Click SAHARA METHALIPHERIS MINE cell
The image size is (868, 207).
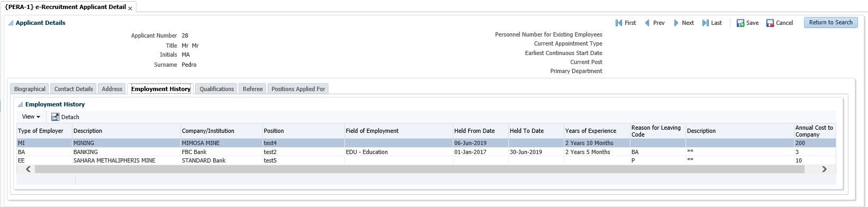pos(126,160)
